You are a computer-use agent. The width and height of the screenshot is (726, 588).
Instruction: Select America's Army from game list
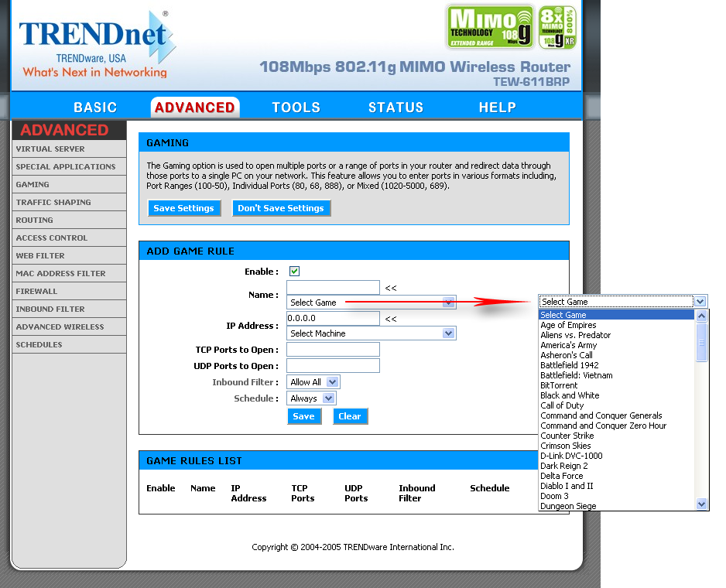click(x=617, y=345)
